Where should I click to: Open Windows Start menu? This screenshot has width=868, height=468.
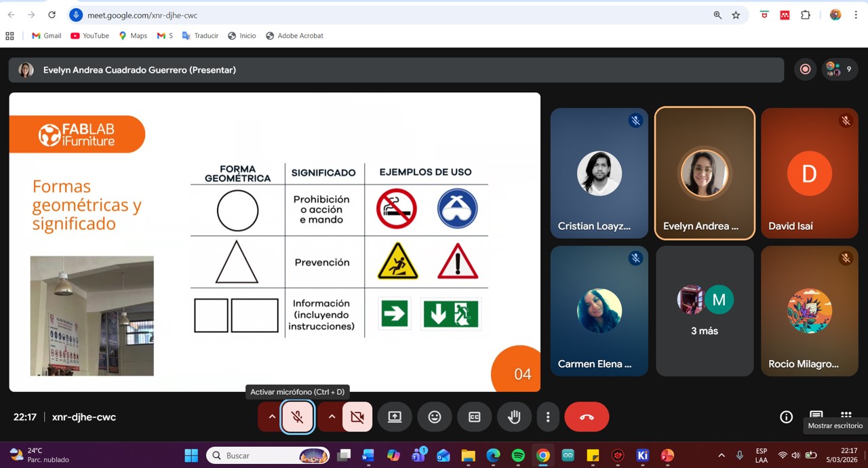191,455
